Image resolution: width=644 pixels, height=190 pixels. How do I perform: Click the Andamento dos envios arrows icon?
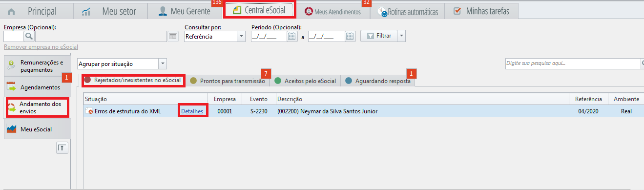click(x=12, y=108)
